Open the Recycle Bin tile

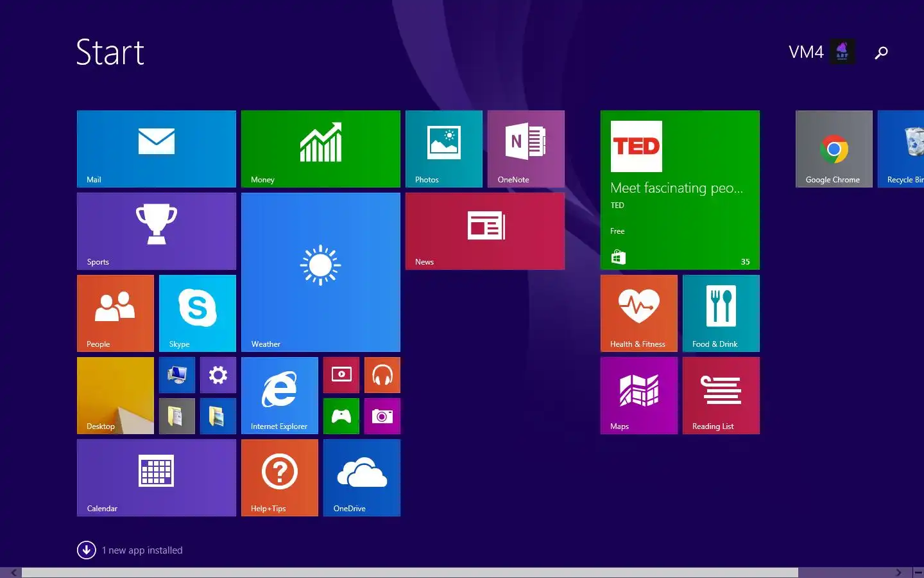point(901,149)
